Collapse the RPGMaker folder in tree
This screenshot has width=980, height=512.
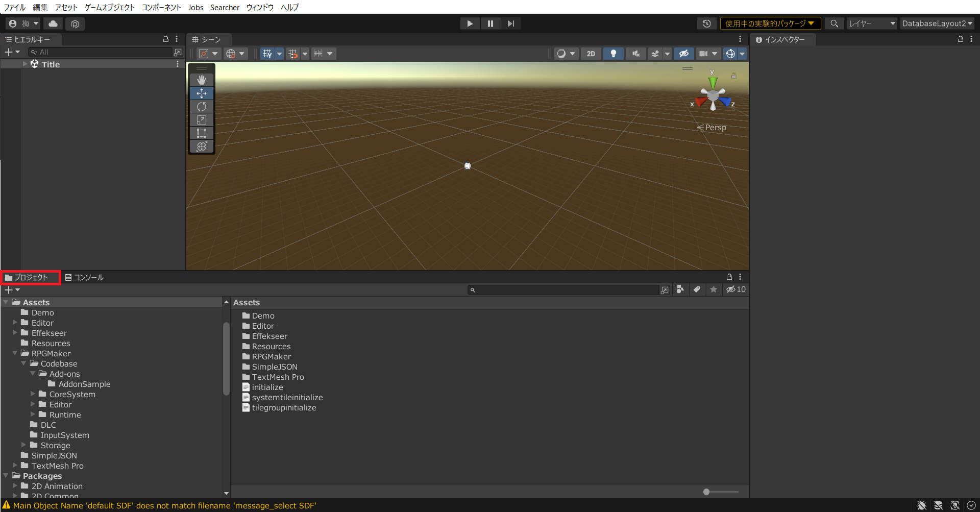pyautogui.click(x=15, y=353)
